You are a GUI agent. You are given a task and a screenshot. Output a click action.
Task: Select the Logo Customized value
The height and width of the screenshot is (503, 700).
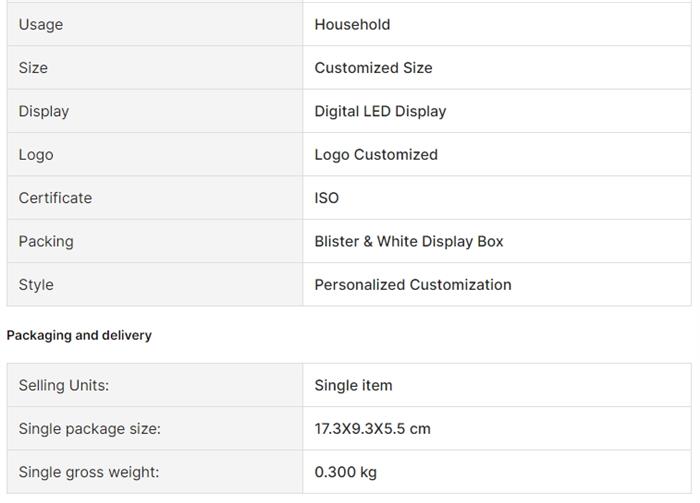pyautogui.click(x=376, y=155)
